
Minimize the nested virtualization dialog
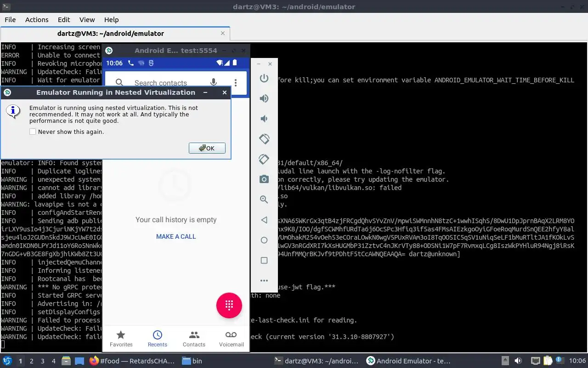tap(205, 92)
